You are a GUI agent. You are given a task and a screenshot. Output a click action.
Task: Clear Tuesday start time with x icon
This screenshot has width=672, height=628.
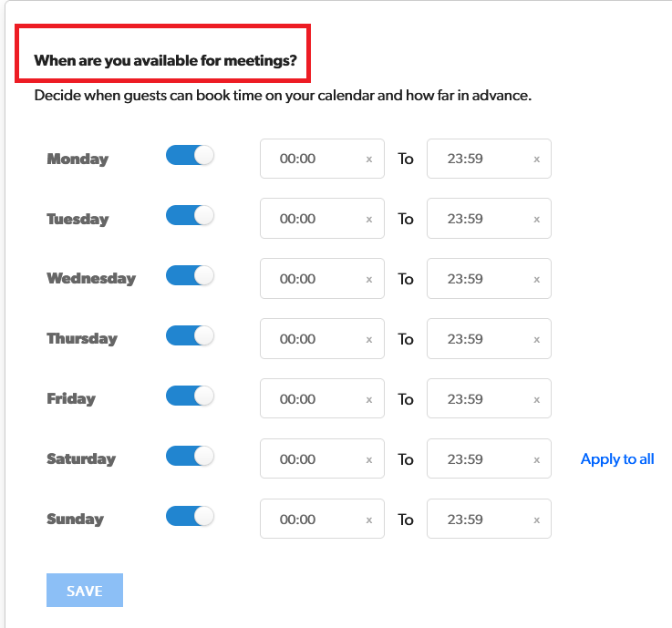click(x=369, y=219)
